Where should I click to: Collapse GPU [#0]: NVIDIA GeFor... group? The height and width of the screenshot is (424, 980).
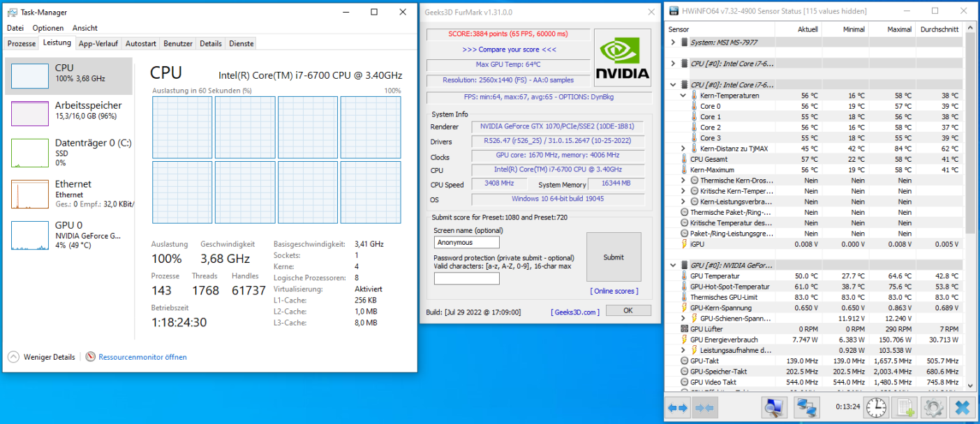pyautogui.click(x=674, y=265)
